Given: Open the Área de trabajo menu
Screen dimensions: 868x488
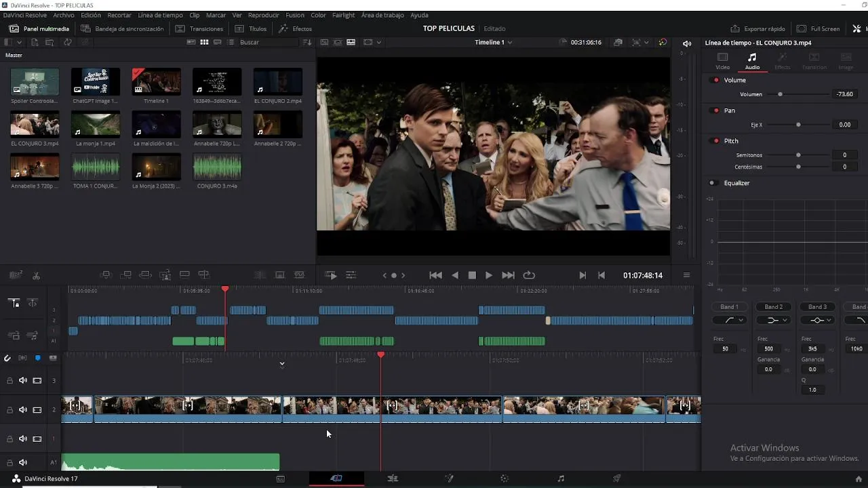Looking at the screenshot, I should coord(382,15).
